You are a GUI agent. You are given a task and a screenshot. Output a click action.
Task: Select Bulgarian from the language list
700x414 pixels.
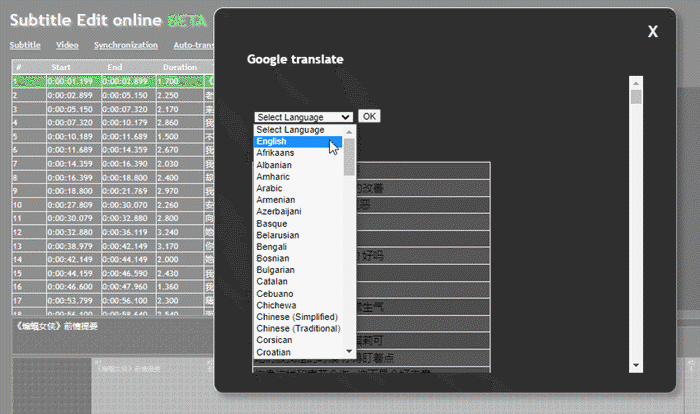pos(299,270)
